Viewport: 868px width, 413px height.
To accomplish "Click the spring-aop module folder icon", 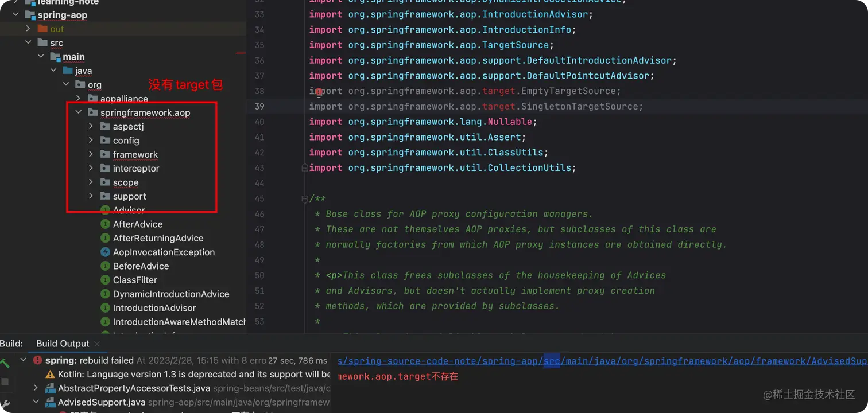I will [x=30, y=15].
